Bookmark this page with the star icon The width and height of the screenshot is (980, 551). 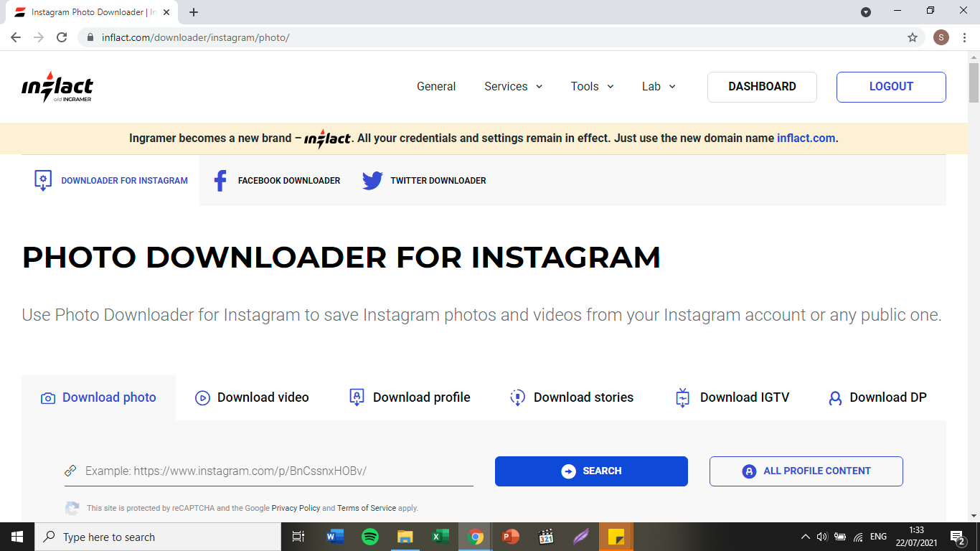pos(913,37)
